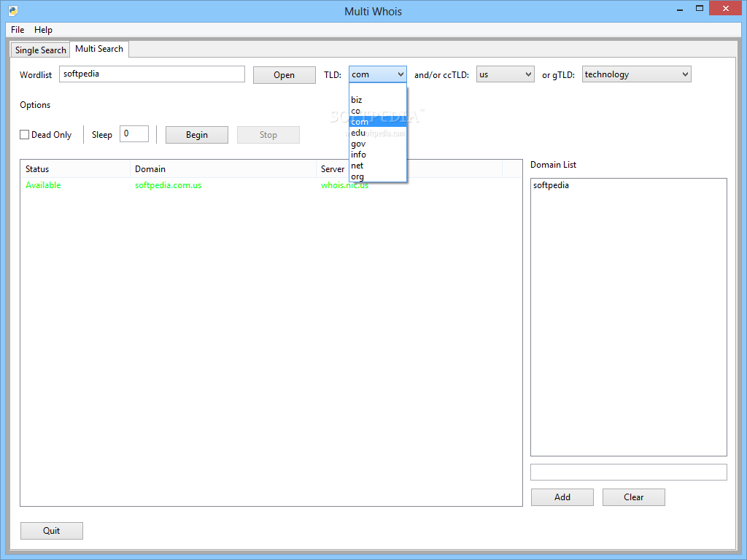Choose info from the TLD list
747x560 pixels.
378,155
